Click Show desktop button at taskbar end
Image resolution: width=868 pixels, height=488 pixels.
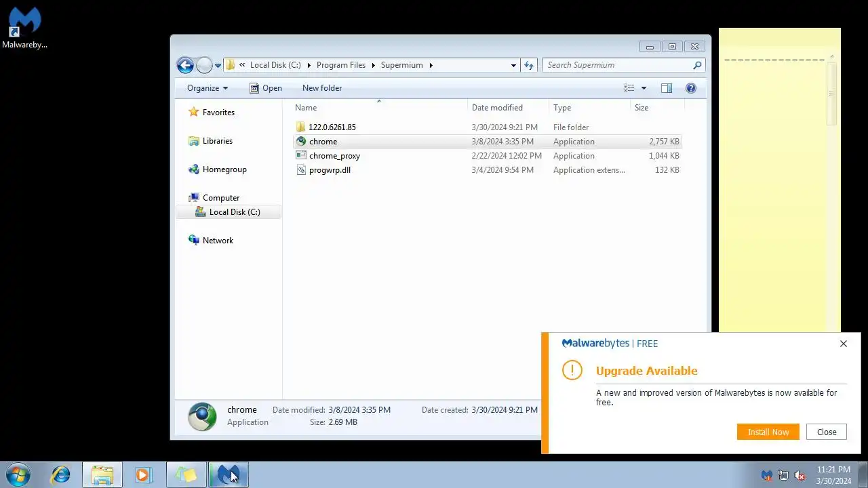(x=863, y=474)
